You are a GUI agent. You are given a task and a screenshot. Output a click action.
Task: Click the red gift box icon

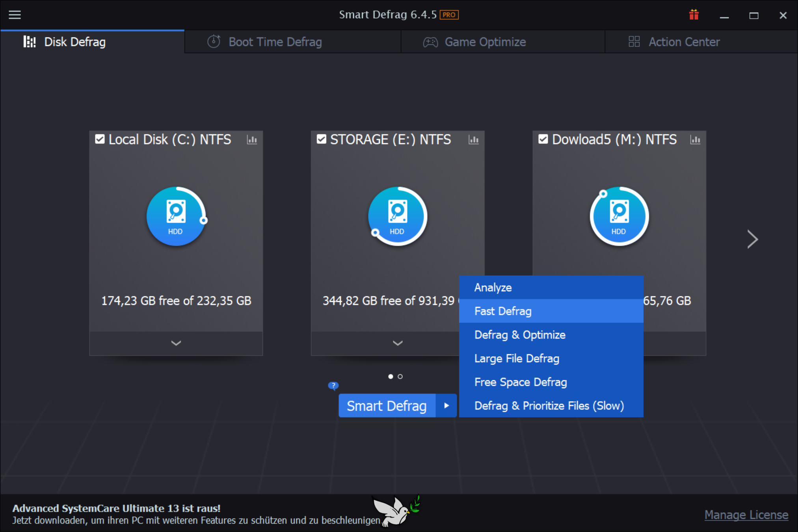[694, 15]
